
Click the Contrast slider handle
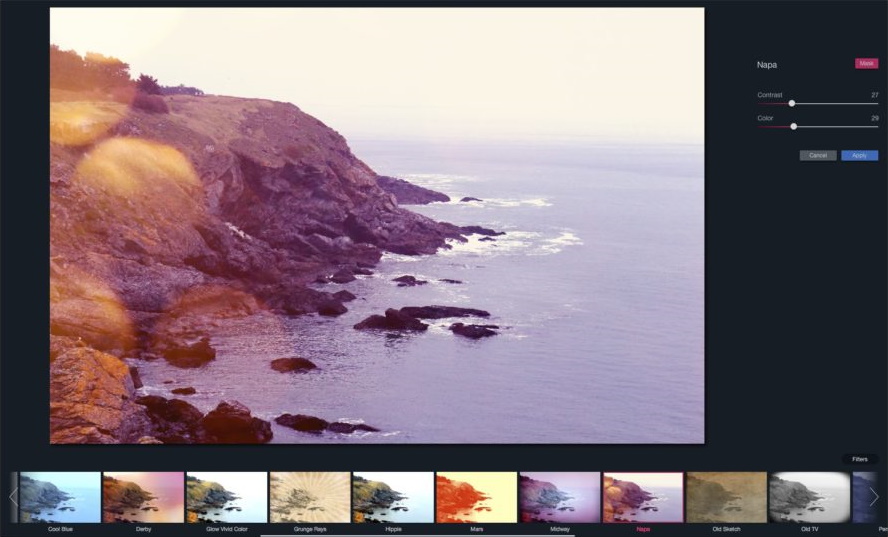click(x=792, y=103)
